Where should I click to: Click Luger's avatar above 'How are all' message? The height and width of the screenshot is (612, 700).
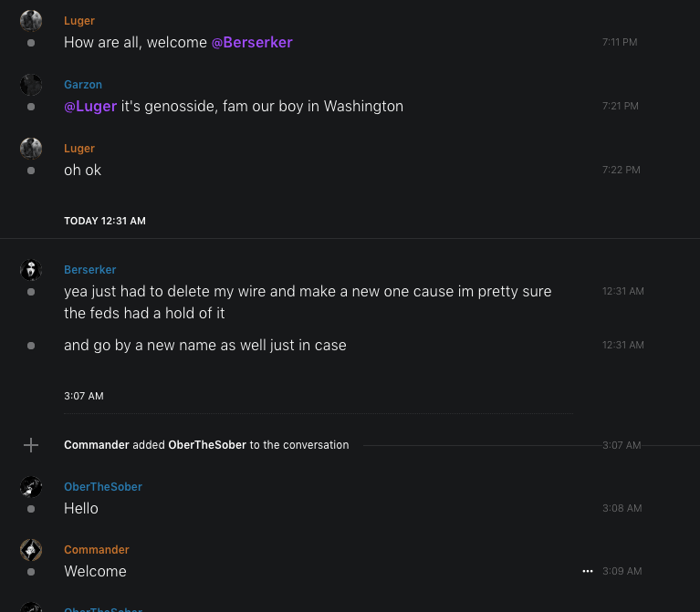(x=31, y=21)
